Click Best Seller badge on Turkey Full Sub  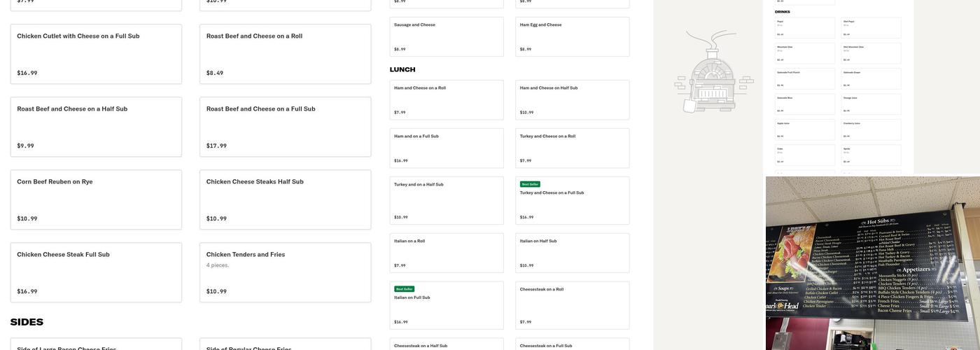[x=530, y=184]
